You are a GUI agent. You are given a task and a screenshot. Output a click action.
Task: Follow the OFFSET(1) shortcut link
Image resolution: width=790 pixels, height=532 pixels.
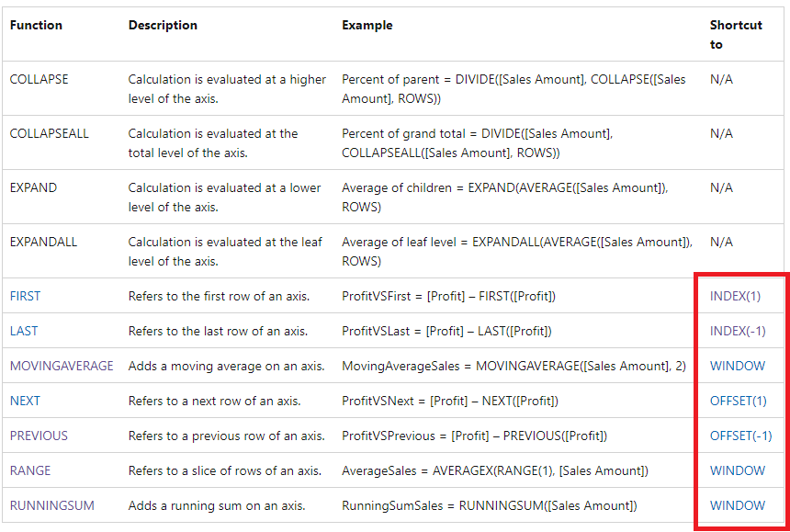(738, 401)
